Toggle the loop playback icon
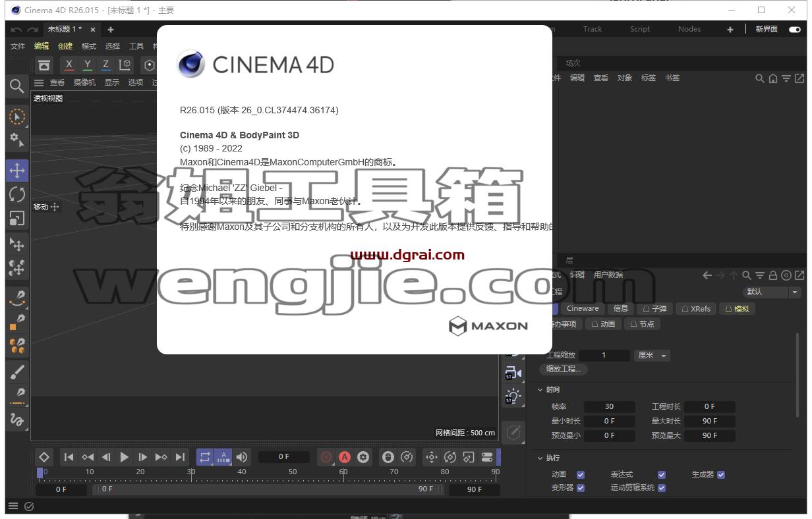The width and height of the screenshot is (812, 519). coord(205,457)
